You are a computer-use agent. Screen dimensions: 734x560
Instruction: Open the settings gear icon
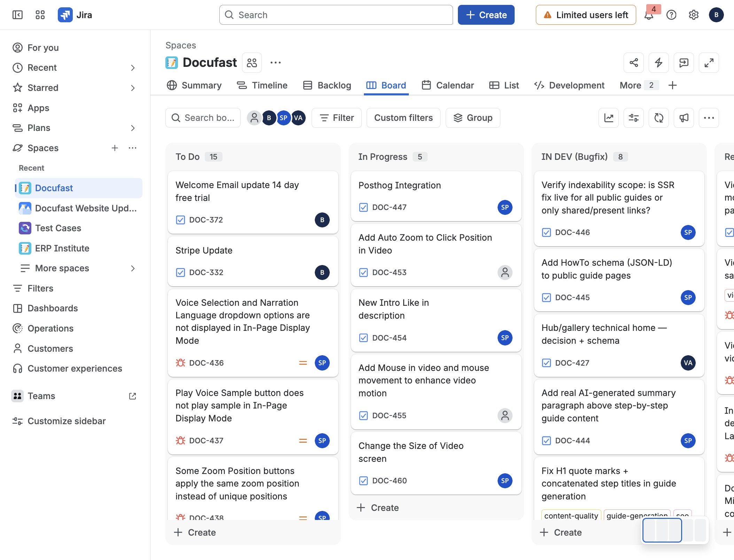694,15
